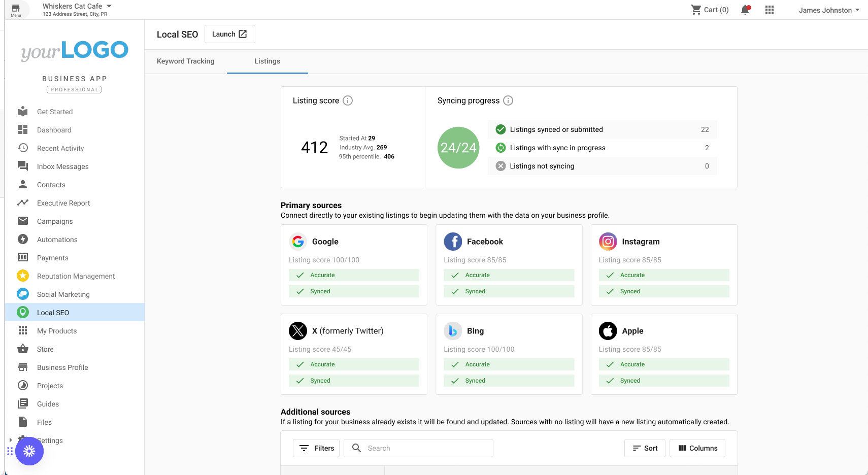The height and width of the screenshot is (475, 868).
Task: Click the Apple logo on its card
Action: click(608, 331)
